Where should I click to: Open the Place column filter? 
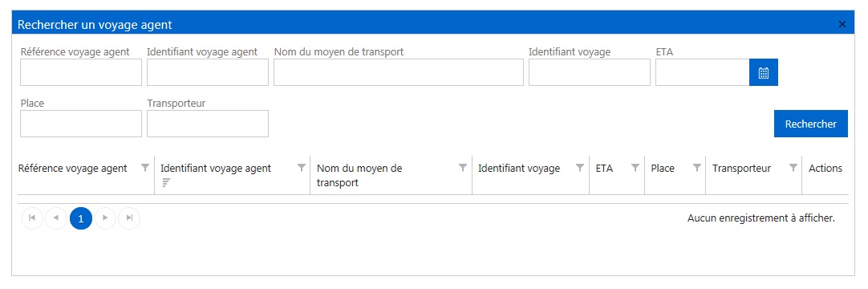coord(697,168)
